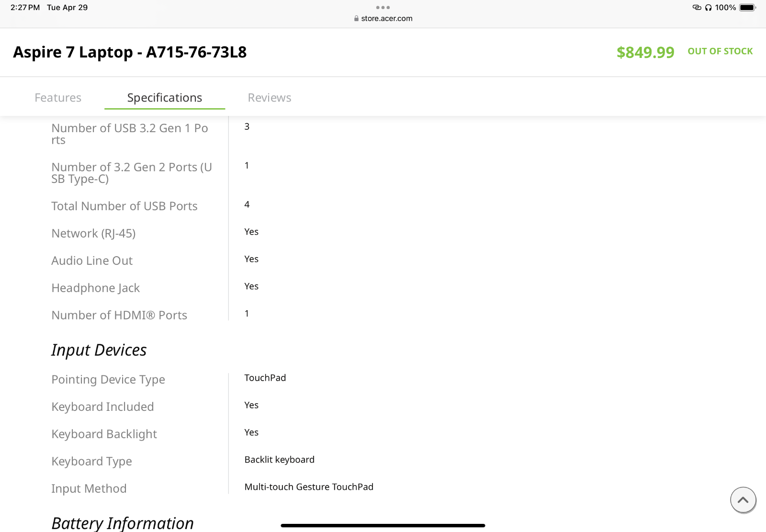Tap the Total Number of USB Ports label
The image size is (766, 532).
[x=124, y=206]
